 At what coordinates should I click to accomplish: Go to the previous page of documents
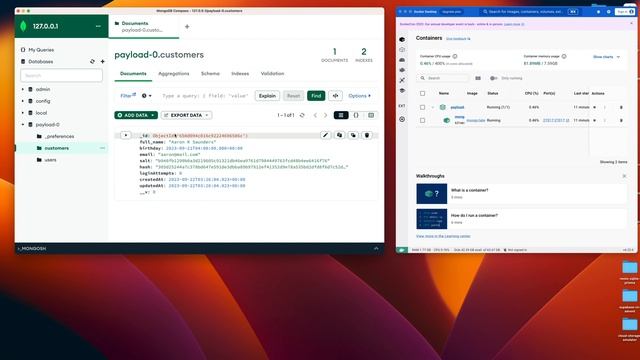(315, 115)
